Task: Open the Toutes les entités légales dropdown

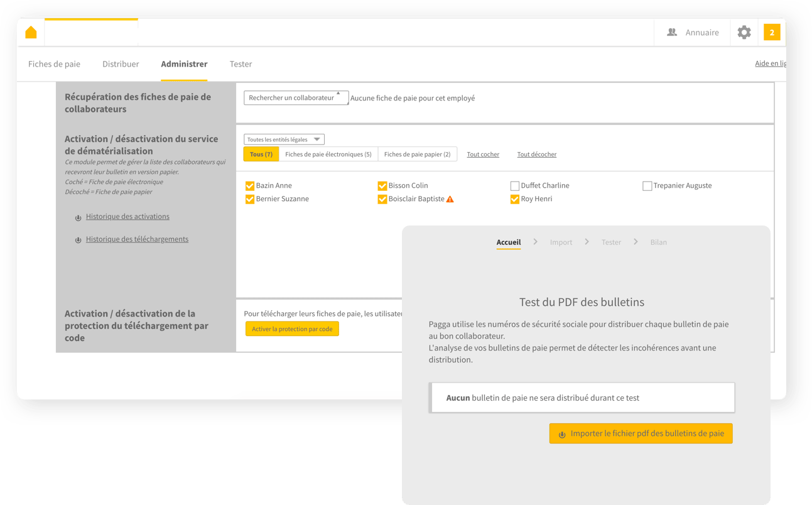Action: [284, 139]
